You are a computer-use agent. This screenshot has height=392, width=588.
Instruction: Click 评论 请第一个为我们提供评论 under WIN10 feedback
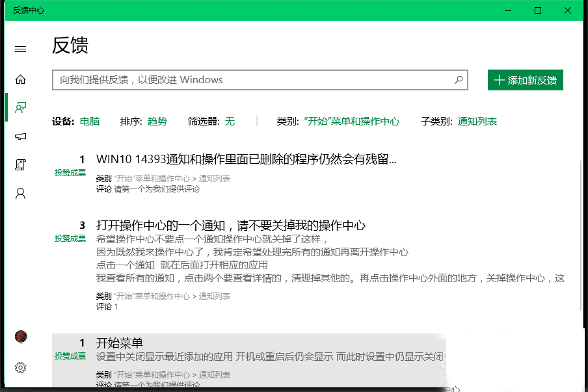(148, 189)
